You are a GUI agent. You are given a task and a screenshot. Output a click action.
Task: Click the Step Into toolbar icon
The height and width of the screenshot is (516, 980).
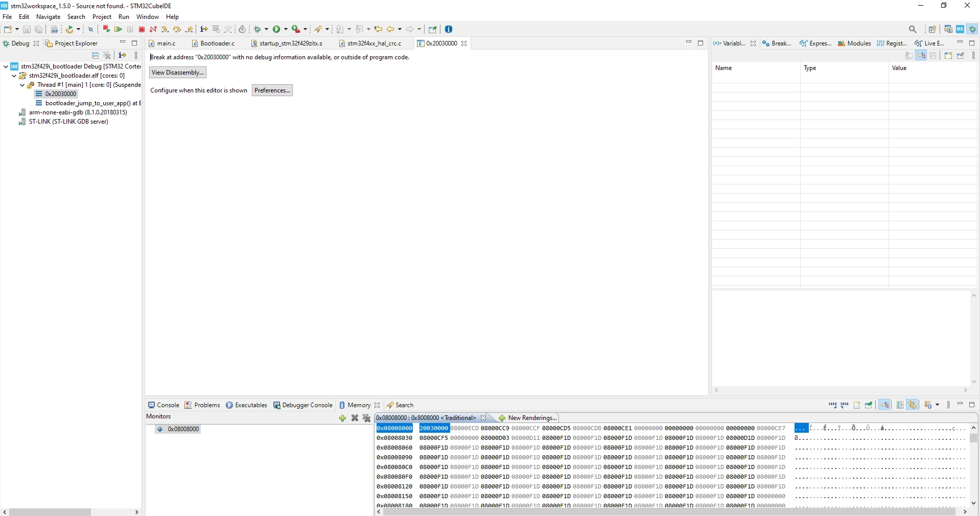165,29
